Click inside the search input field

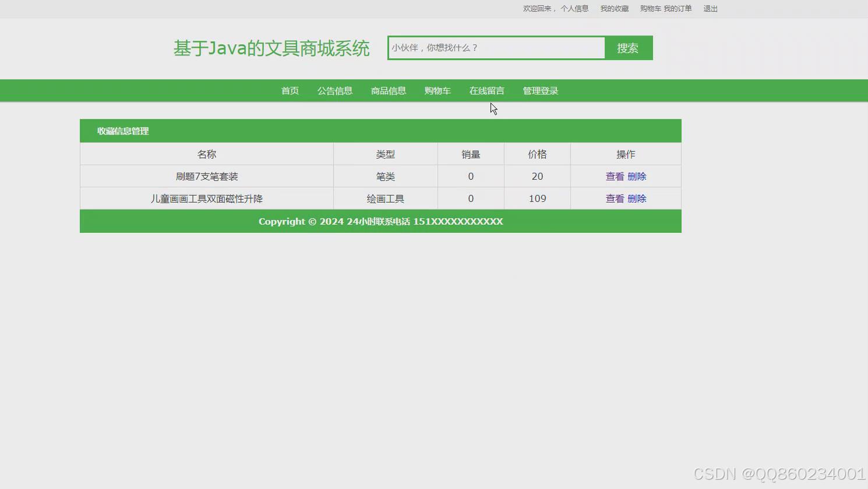pos(496,48)
